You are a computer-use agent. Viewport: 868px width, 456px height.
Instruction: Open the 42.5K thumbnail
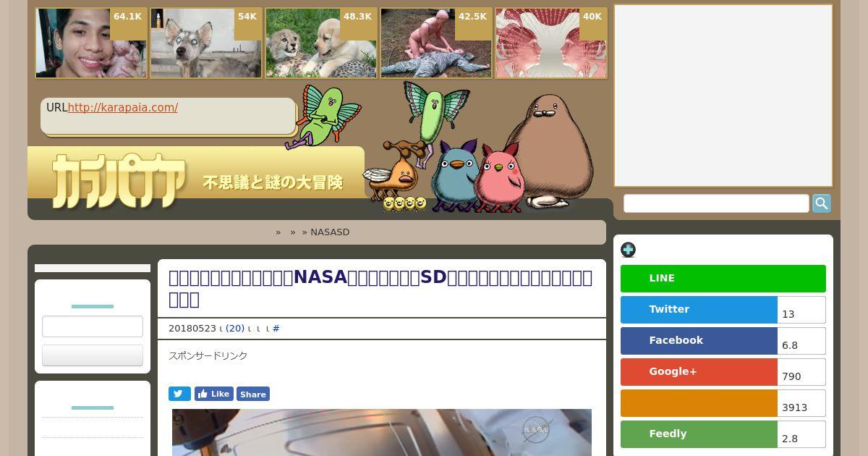436,43
